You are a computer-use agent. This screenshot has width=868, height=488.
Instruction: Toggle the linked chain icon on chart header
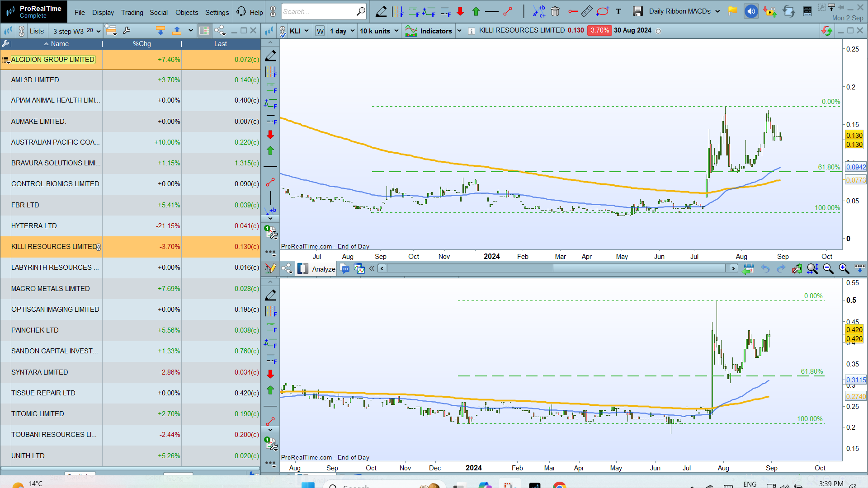pos(283,32)
